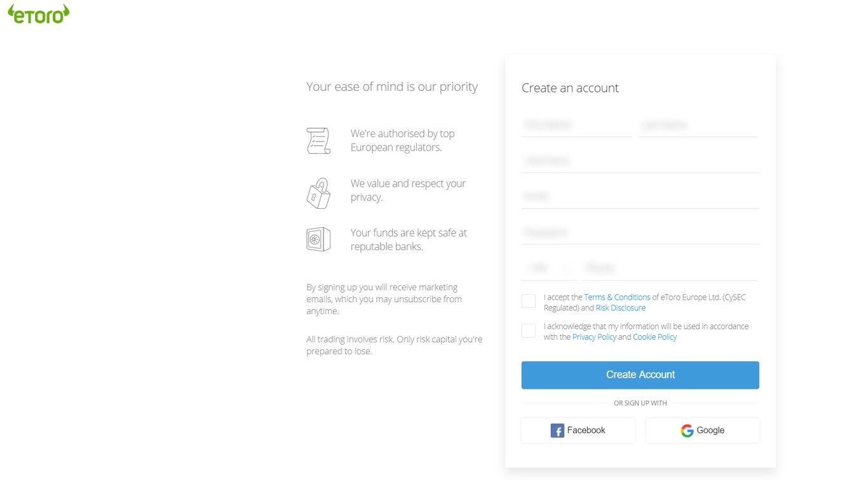This screenshot has height=480, width=868.
Task: Click the eToro logo
Action: (39, 15)
